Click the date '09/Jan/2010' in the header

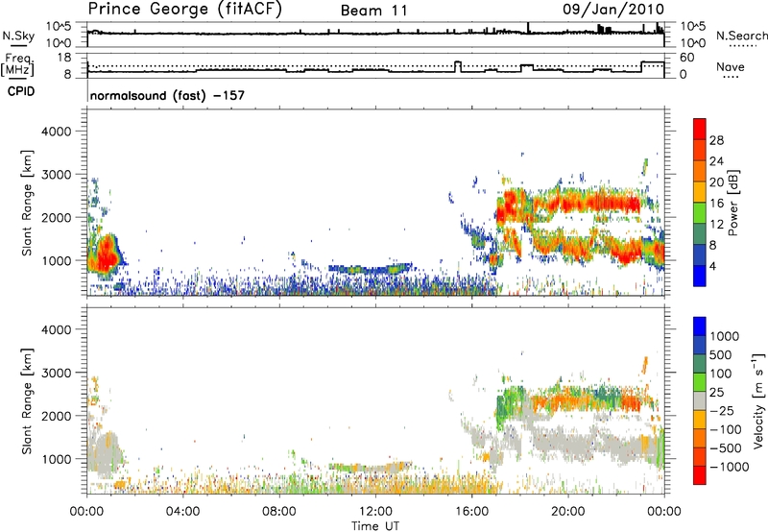pos(613,9)
